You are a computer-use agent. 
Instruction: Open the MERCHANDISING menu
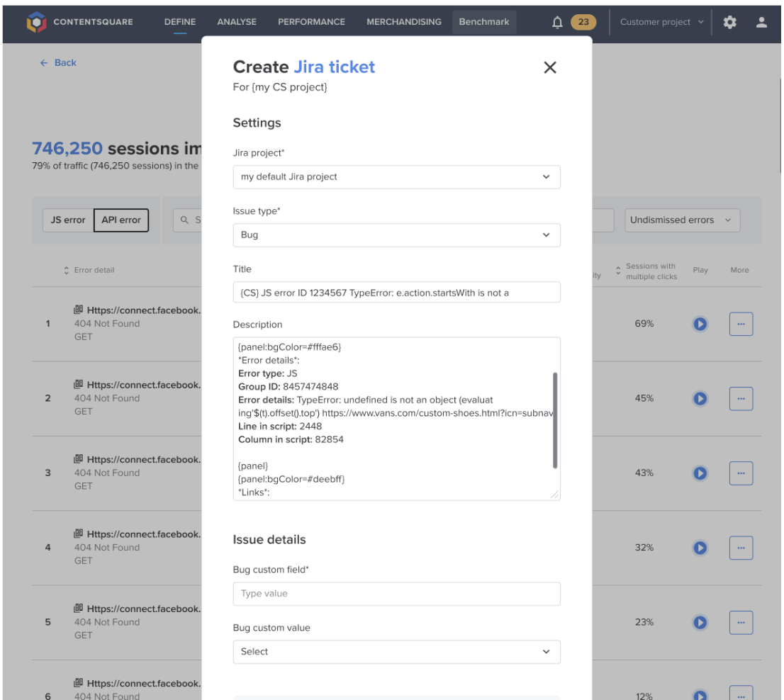point(404,22)
